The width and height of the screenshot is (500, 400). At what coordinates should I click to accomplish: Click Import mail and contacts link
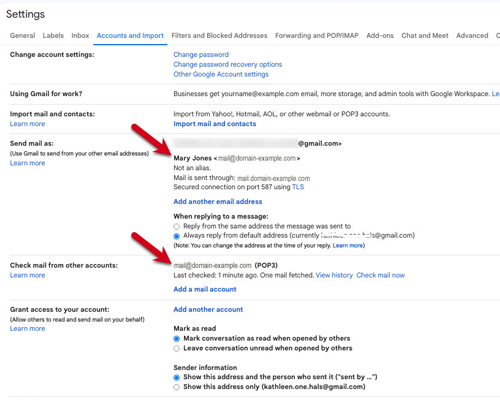tap(215, 124)
